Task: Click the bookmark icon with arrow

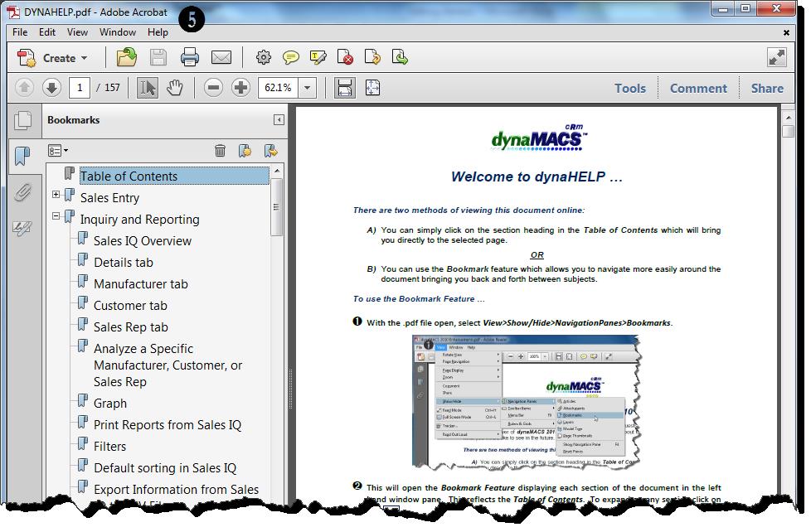Action: tap(270, 151)
